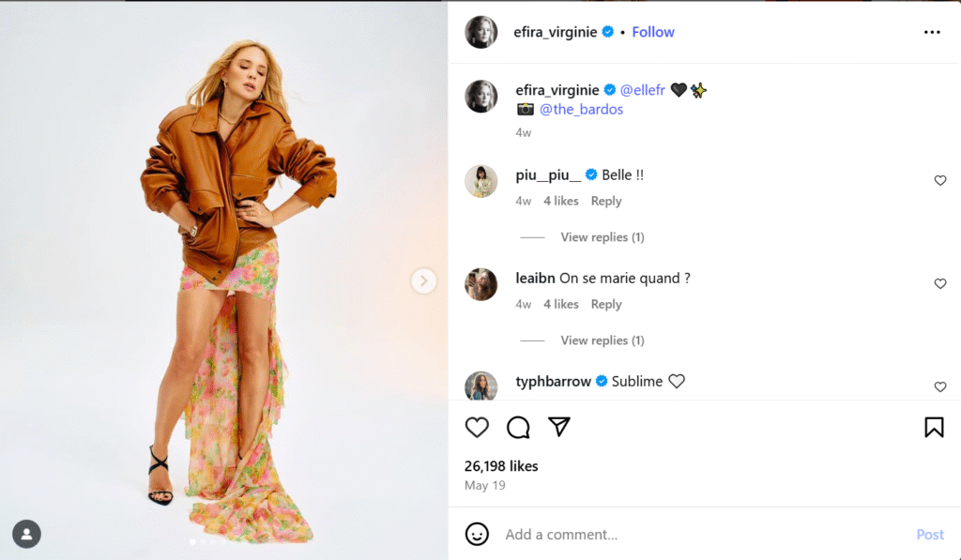Open the post options three-dot menu
The height and width of the screenshot is (560, 961).
coord(932,31)
